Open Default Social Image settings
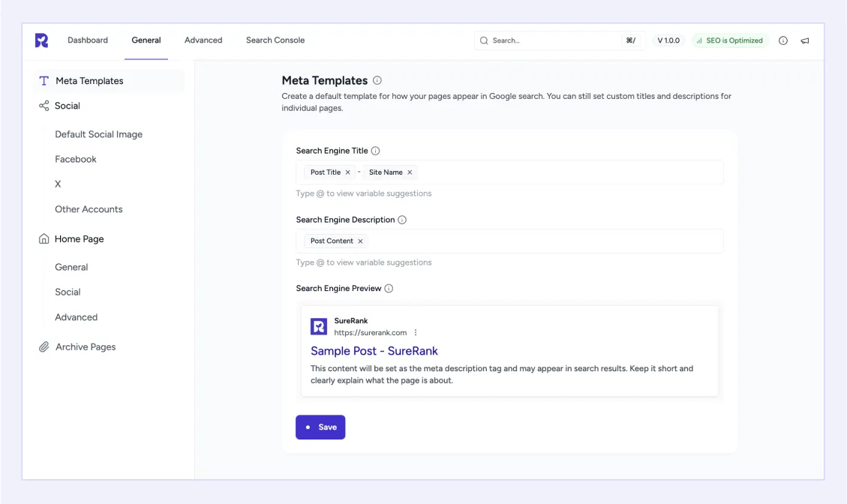 coord(99,134)
